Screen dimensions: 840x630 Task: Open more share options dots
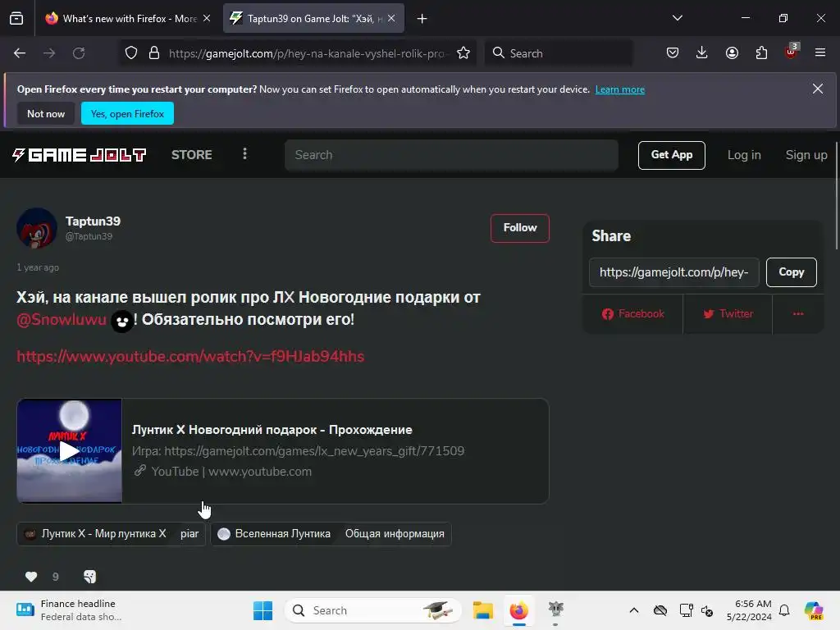[798, 314]
